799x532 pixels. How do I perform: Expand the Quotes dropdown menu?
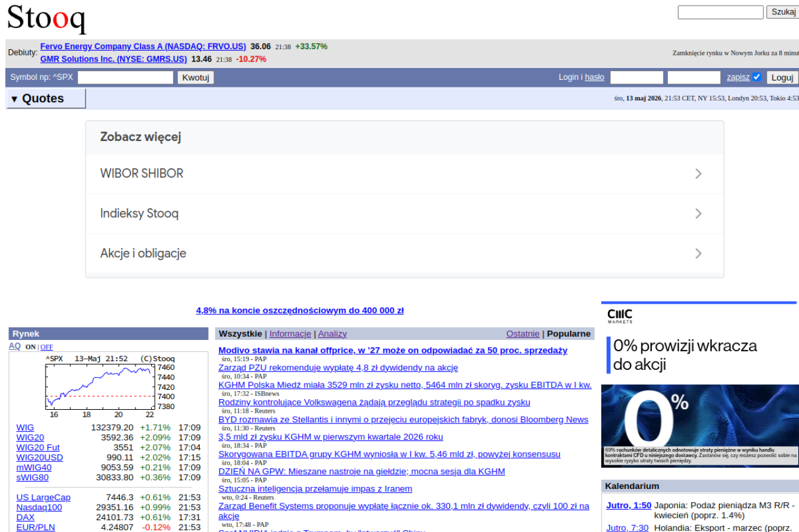pyautogui.click(x=46, y=99)
